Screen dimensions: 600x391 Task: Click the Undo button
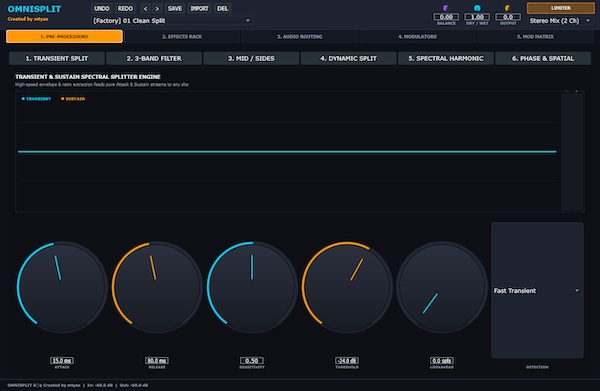coord(101,8)
